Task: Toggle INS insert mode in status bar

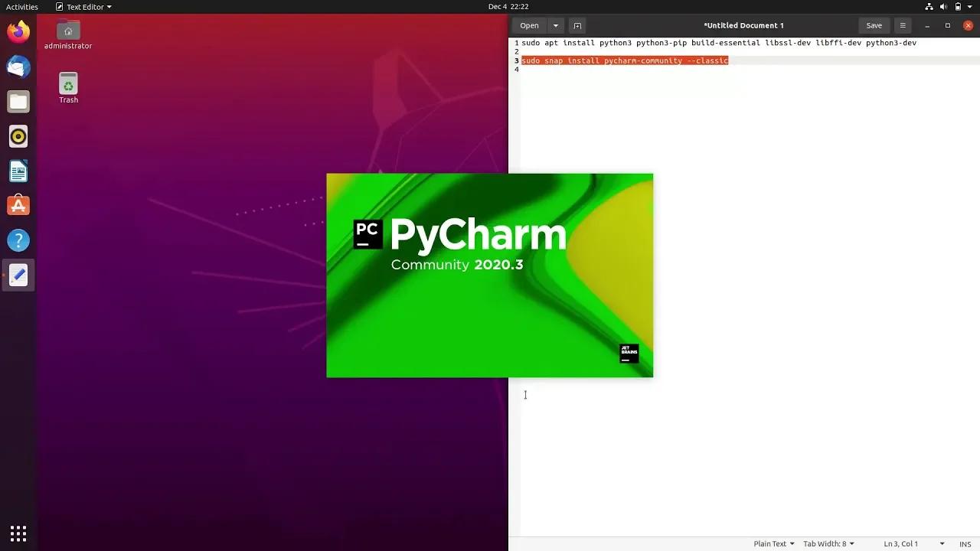Action: coord(965,543)
